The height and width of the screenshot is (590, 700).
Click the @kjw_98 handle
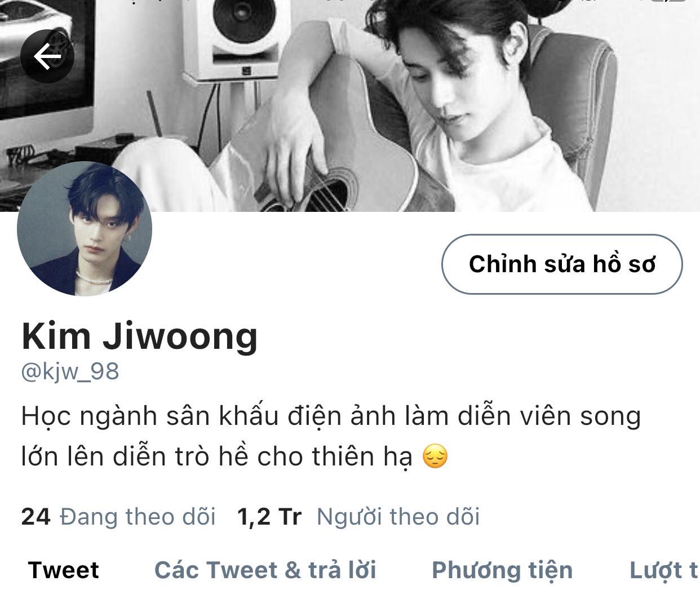click(70, 371)
